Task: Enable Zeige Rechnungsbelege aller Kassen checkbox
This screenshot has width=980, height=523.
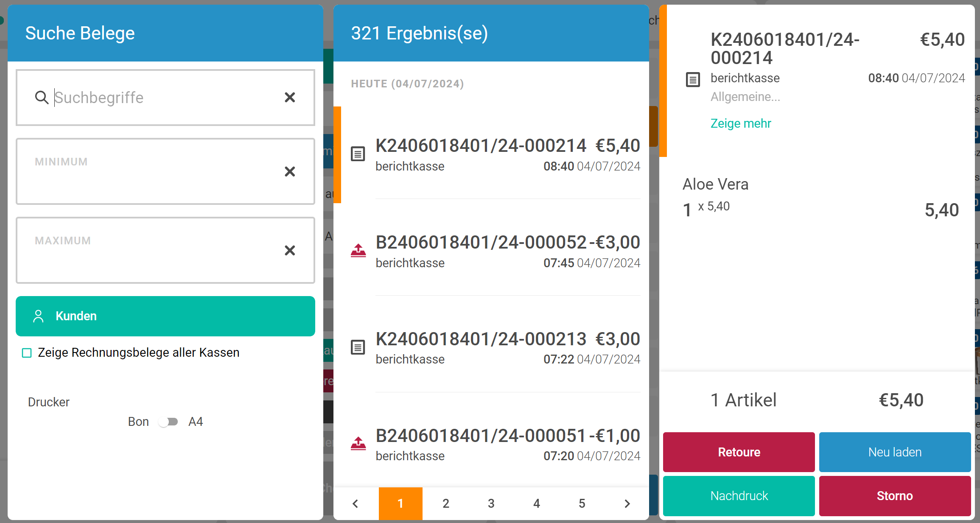Action: (27, 353)
